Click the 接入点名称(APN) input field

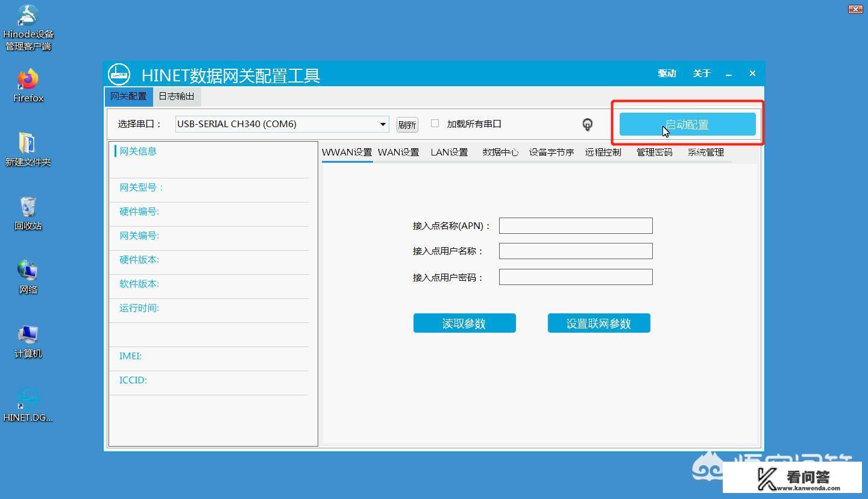point(576,226)
